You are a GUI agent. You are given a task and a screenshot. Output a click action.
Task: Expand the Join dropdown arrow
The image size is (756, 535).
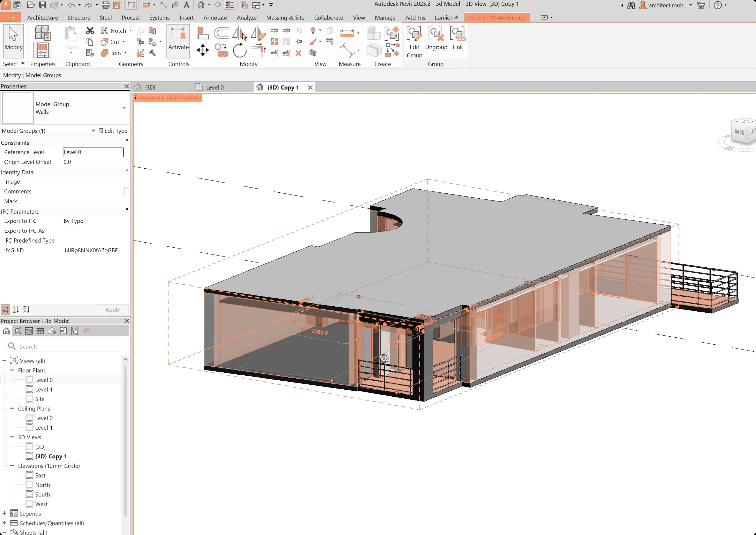(x=125, y=53)
